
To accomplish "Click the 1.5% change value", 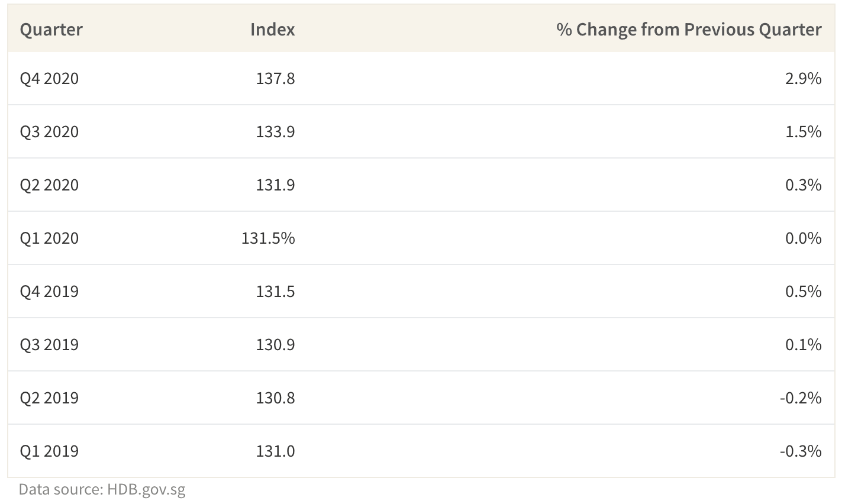I will pyautogui.click(x=804, y=132).
